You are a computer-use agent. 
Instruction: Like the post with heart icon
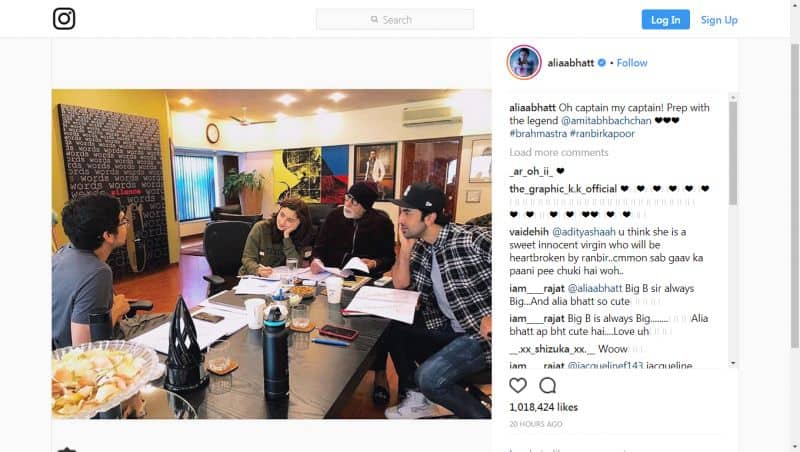(518, 385)
